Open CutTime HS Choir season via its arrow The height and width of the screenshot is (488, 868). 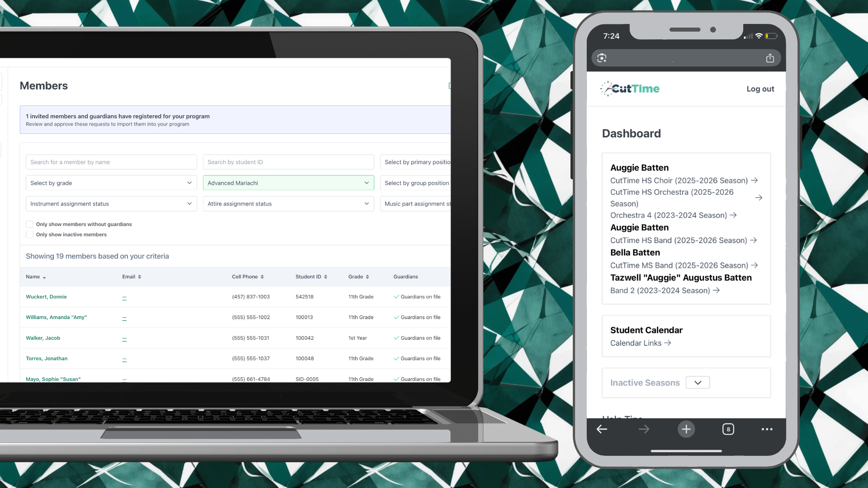(754, 180)
